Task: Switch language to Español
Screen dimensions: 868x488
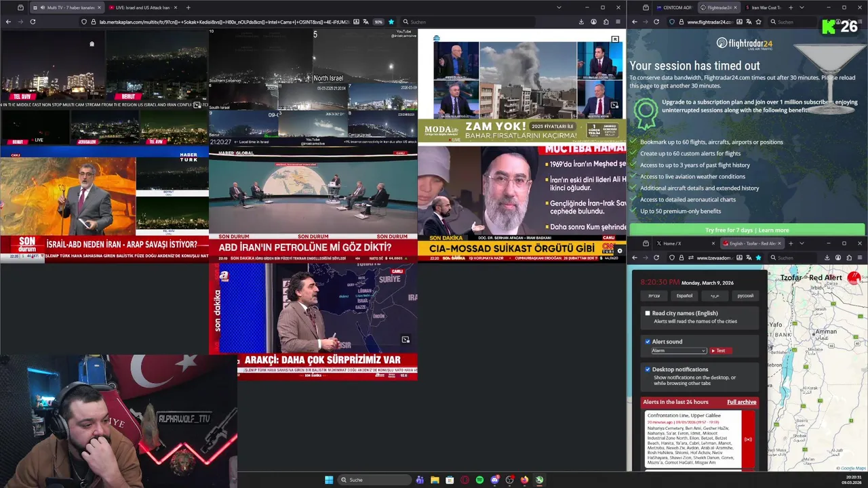Action: (684, 296)
